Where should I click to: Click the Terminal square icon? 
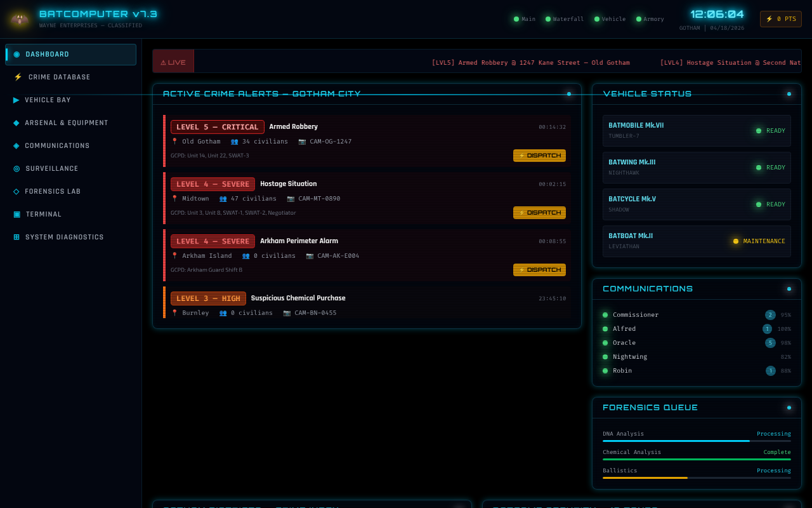click(x=16, y=214)
